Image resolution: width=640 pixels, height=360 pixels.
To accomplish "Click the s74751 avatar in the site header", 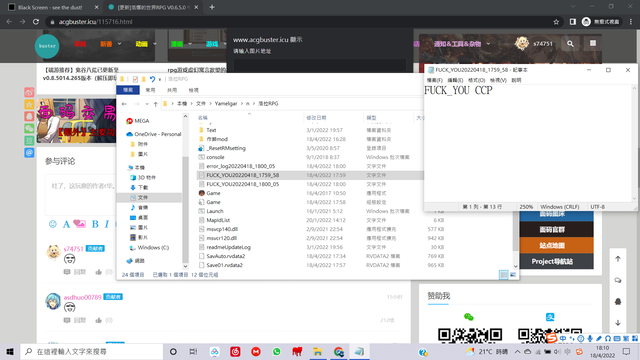I will (522, 43).
